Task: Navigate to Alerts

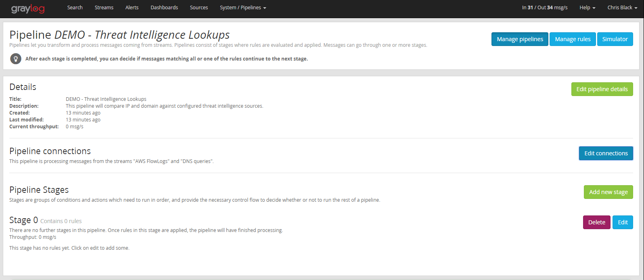Action: 132,8
